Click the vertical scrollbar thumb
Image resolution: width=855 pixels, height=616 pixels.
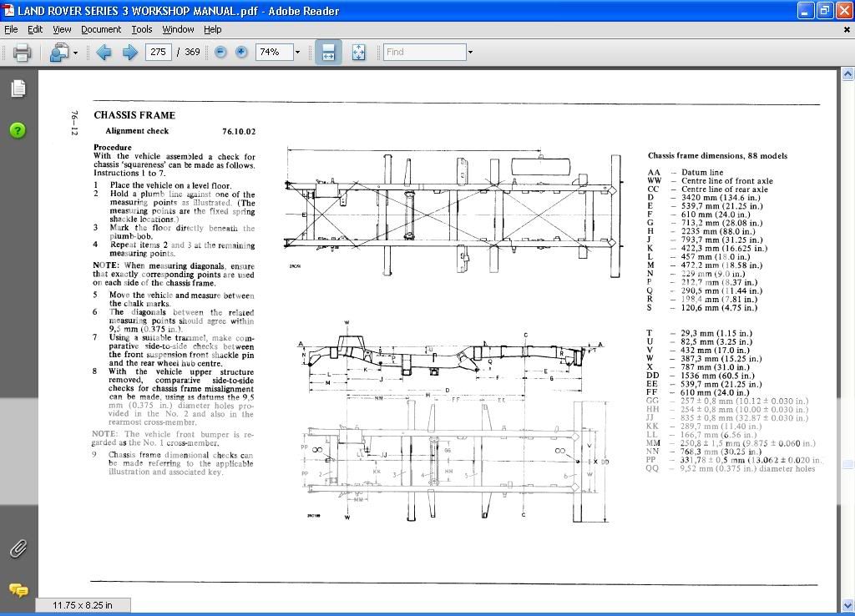[x=847, y=464]
